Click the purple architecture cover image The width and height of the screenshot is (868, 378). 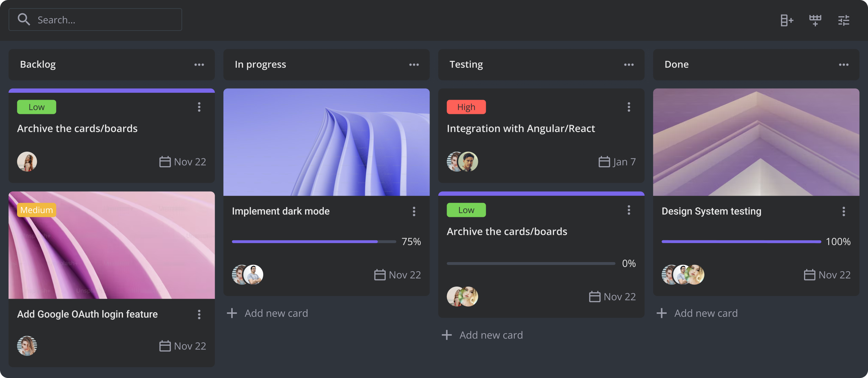[756, 142]
